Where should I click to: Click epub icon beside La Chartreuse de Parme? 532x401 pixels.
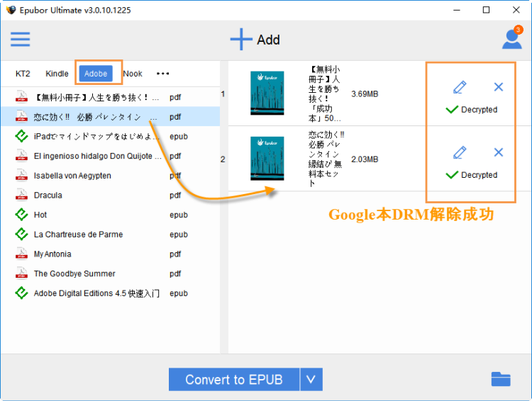click(x=21, y=235)
